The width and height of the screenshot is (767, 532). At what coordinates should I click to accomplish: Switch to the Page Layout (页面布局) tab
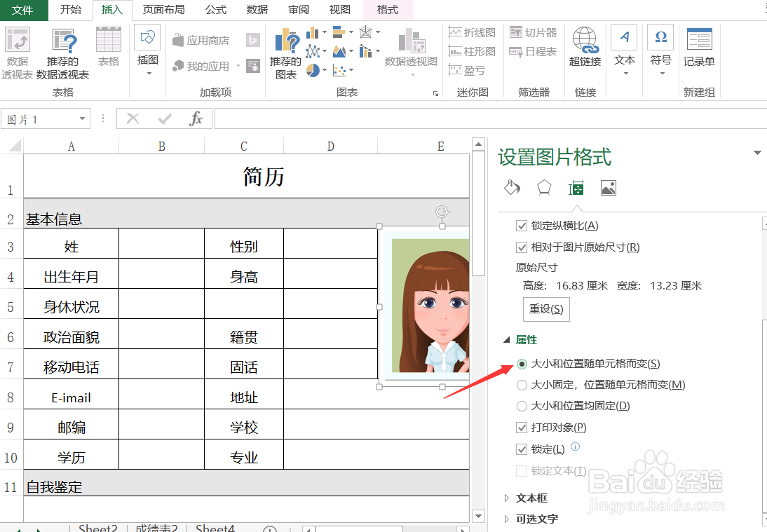pos(163,10)
